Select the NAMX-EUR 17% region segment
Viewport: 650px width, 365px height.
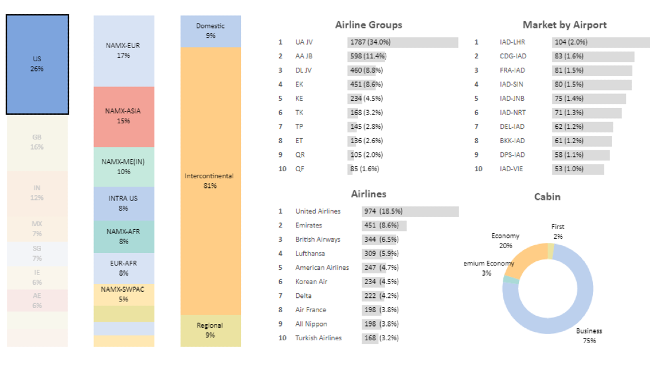click(x=124, y=51)
